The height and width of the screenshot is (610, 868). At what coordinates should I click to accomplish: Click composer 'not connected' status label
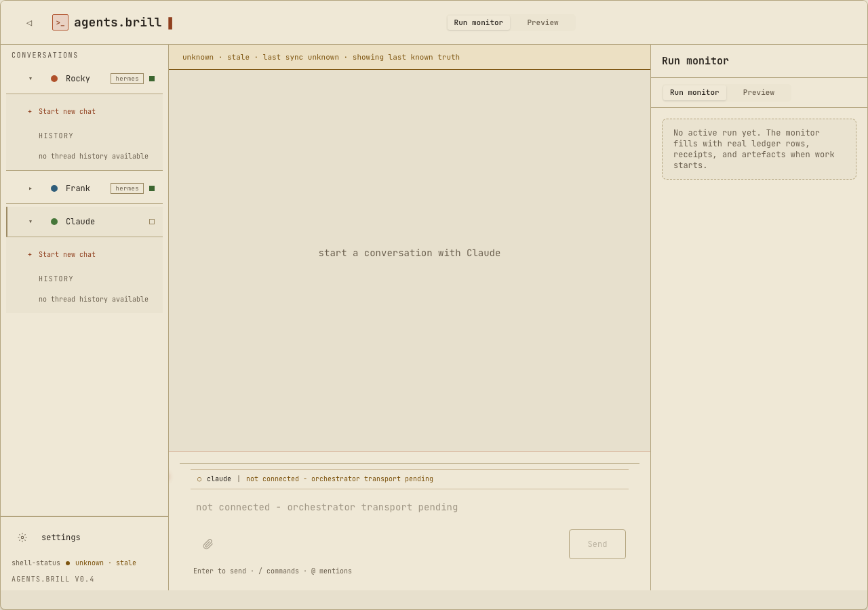(x=340, y=479)
